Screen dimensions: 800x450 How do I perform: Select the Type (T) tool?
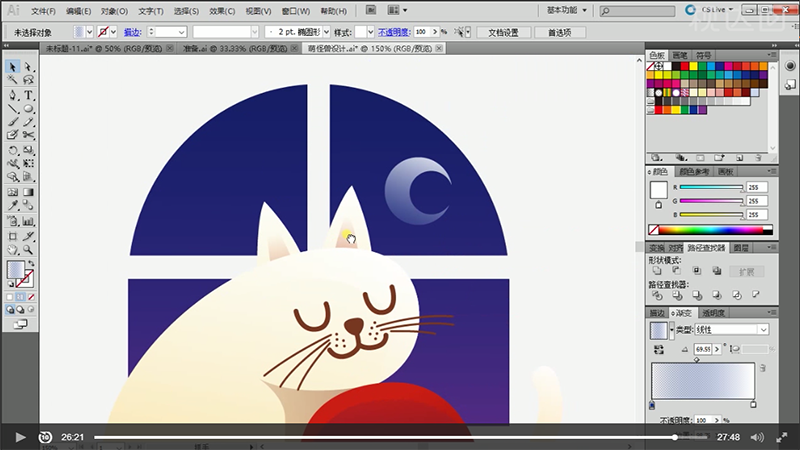tap(28, 95)
